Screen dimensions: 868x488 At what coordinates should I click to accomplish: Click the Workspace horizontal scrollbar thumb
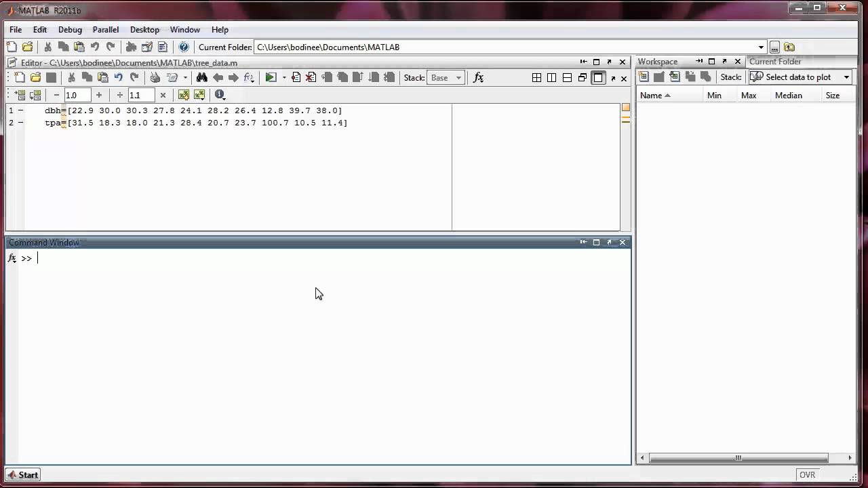(x=738, y=457)
